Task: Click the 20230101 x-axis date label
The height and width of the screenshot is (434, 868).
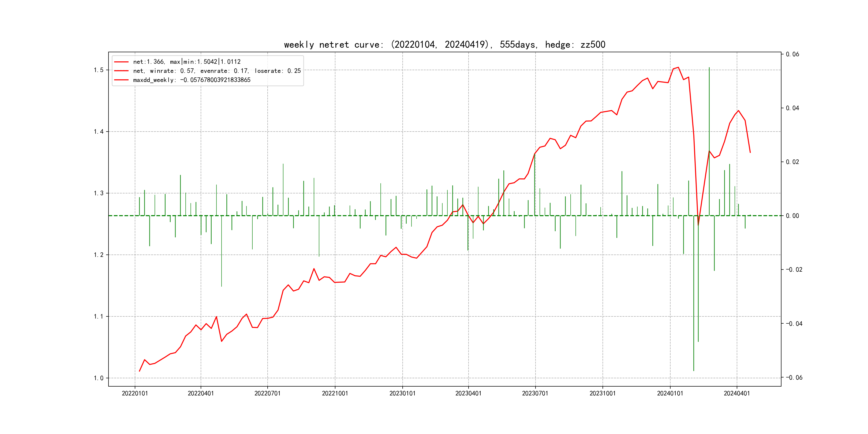Action: (402, 393)
